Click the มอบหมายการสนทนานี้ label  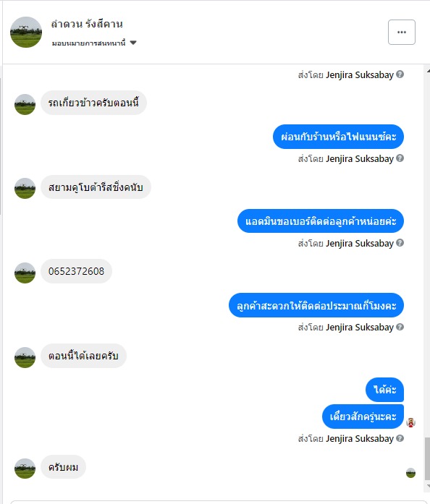pos(88,43)
